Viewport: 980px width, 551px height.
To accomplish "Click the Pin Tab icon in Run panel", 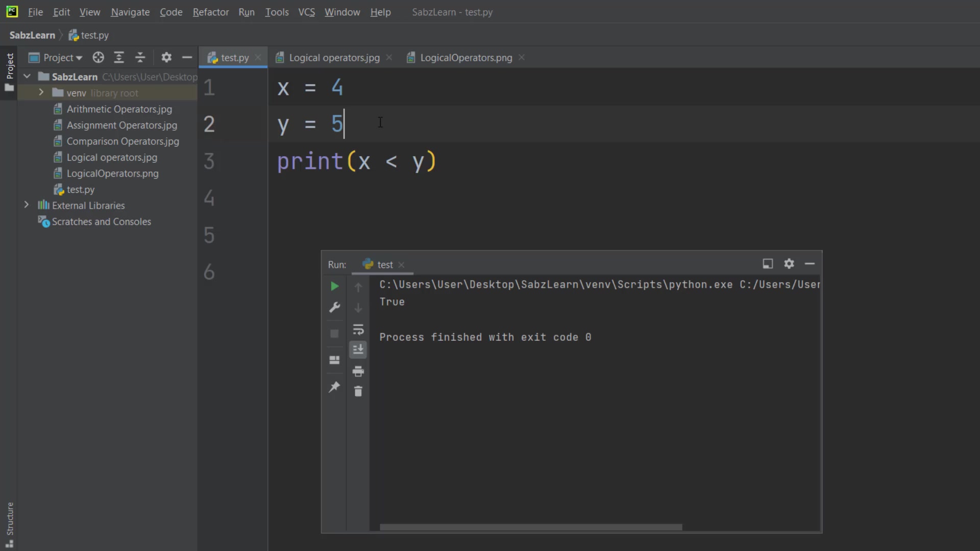I will (334, 387).
